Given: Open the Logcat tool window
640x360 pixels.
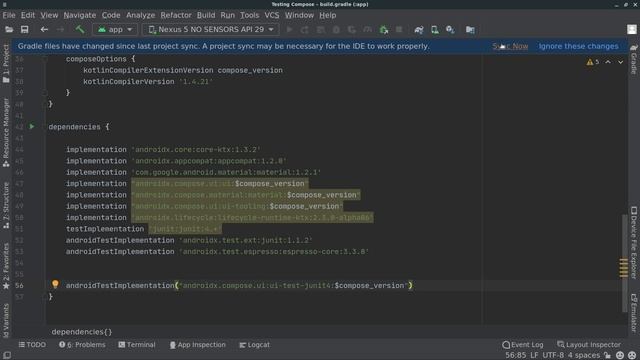Looking at the screenshot, I should click(254, 345).
